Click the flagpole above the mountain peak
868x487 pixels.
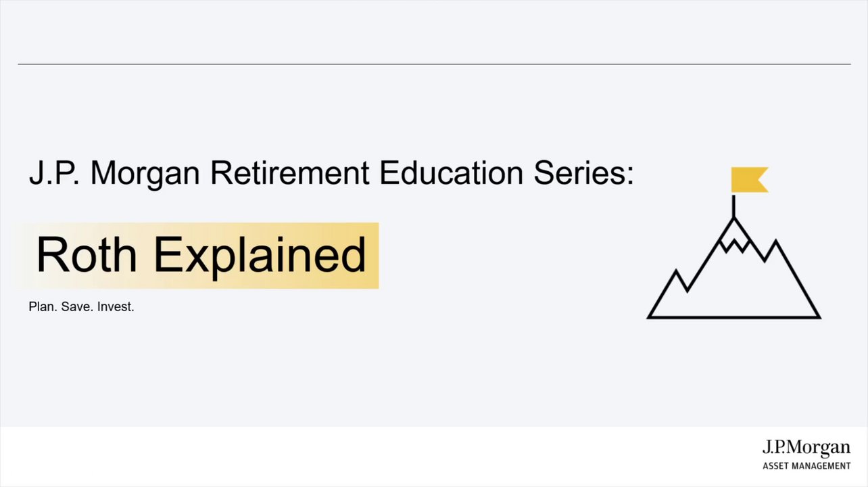(x=733, y=206)
